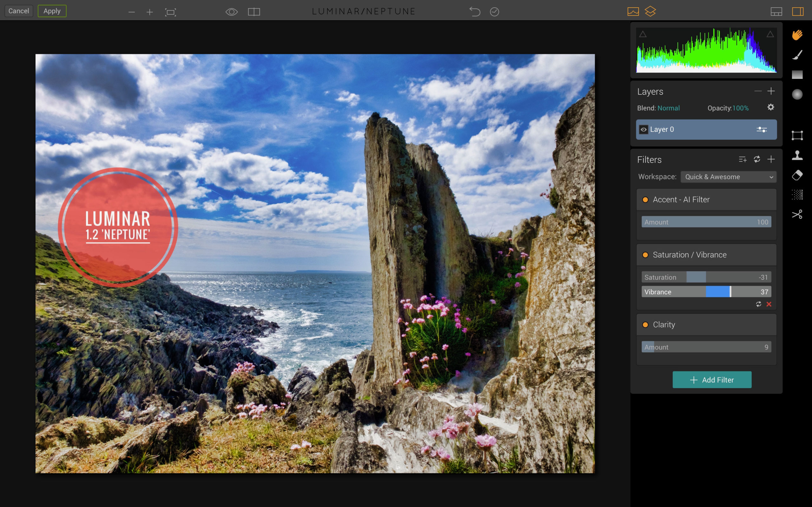Viewport: 812px width, 507px height.
Task: Toggle the Accent - AI Filter on or off
Action: click(x=645, y=200)
